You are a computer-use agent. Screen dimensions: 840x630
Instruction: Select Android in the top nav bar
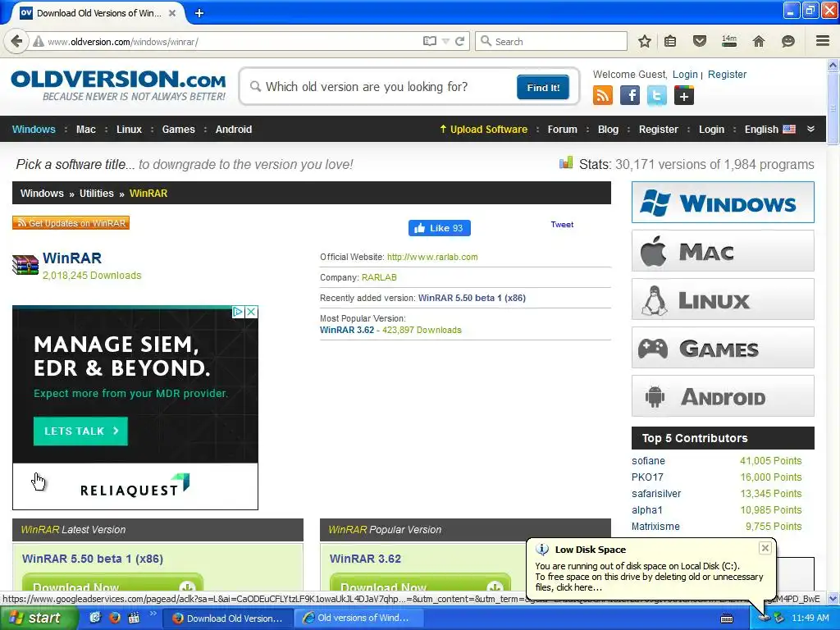(x=234, y=129)
